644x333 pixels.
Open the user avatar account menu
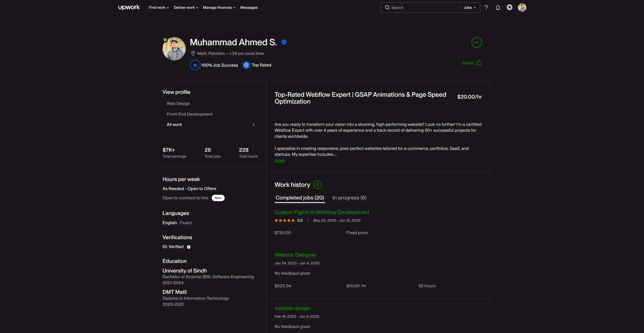pyautogui.click(x=522, y=8)
